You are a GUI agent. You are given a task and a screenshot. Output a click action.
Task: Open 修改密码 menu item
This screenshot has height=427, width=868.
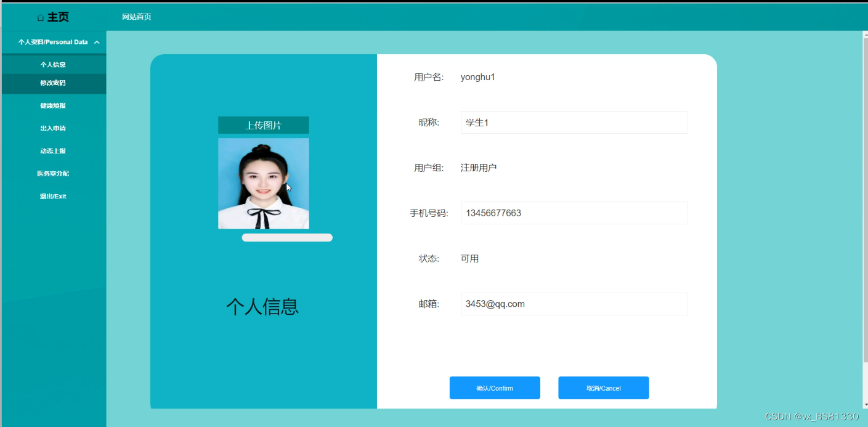click(x=53, y=83)
